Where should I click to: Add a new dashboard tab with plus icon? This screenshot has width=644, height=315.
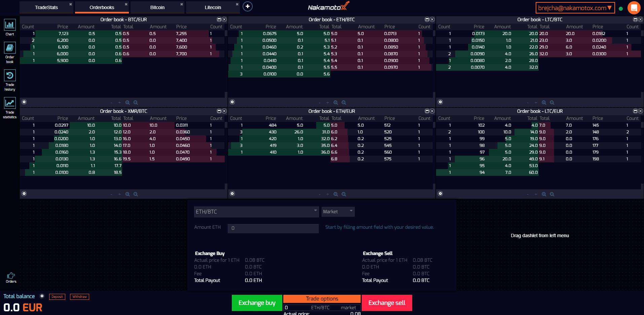tap(248, 6)
